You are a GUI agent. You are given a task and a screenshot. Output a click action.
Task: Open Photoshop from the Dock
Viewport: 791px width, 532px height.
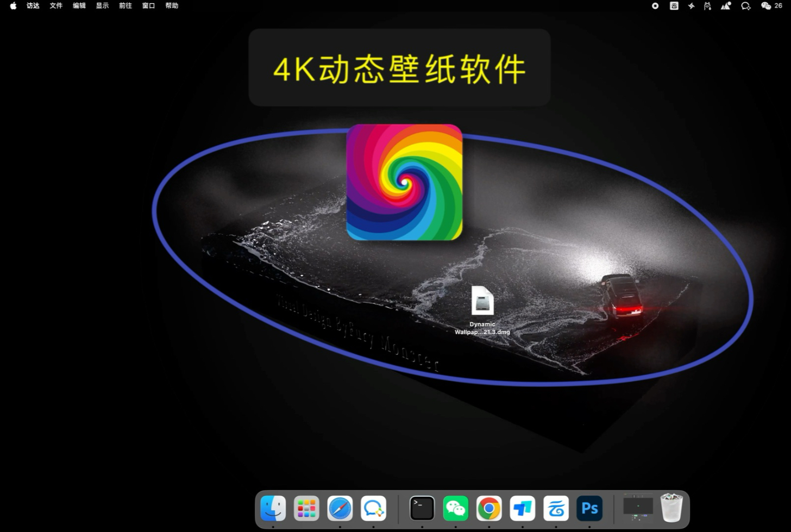pos(589,508)
